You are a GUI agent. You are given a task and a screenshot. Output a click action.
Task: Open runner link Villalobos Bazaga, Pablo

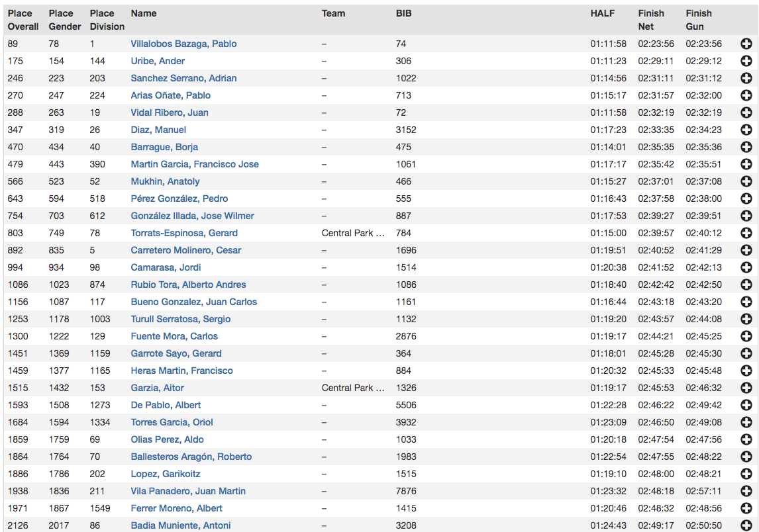[183, 44]
